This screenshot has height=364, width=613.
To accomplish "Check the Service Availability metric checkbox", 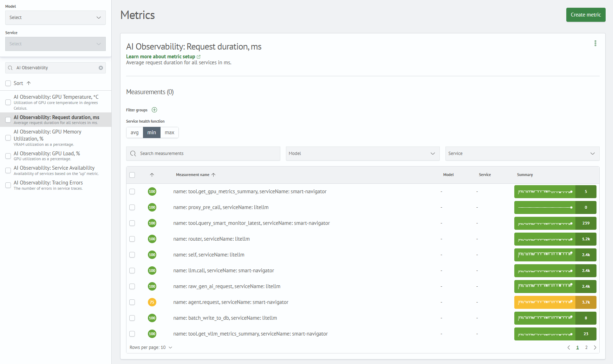I will [8, 170].
